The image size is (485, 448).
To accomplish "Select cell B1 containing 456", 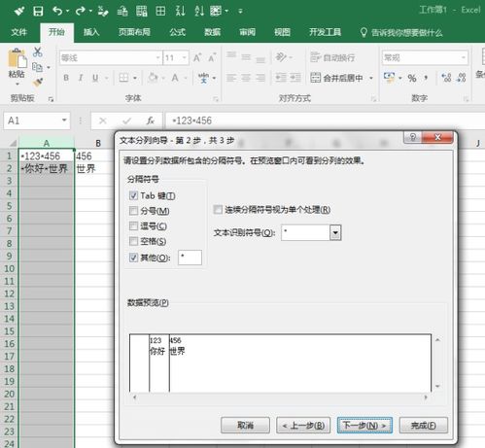I will (93, 156).
